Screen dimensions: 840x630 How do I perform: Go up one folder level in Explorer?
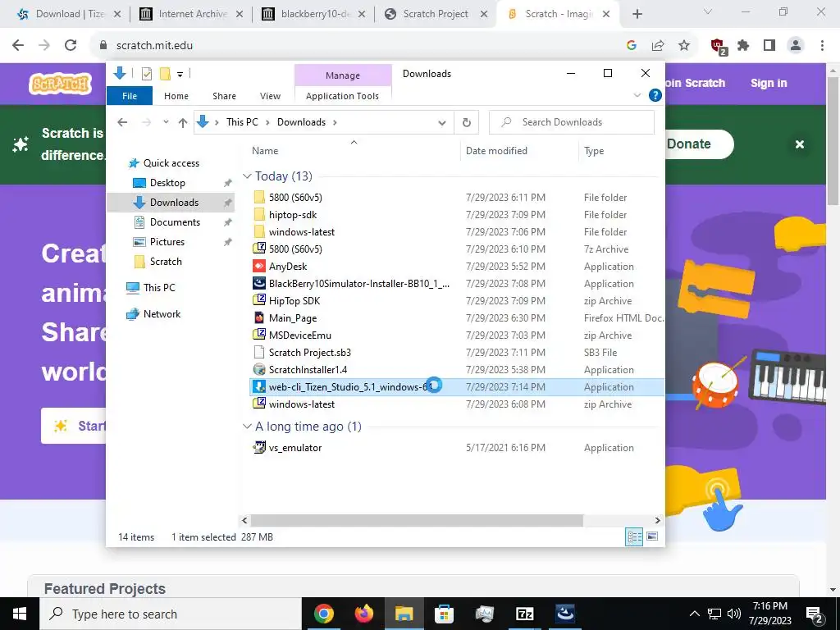click(183, 123)
